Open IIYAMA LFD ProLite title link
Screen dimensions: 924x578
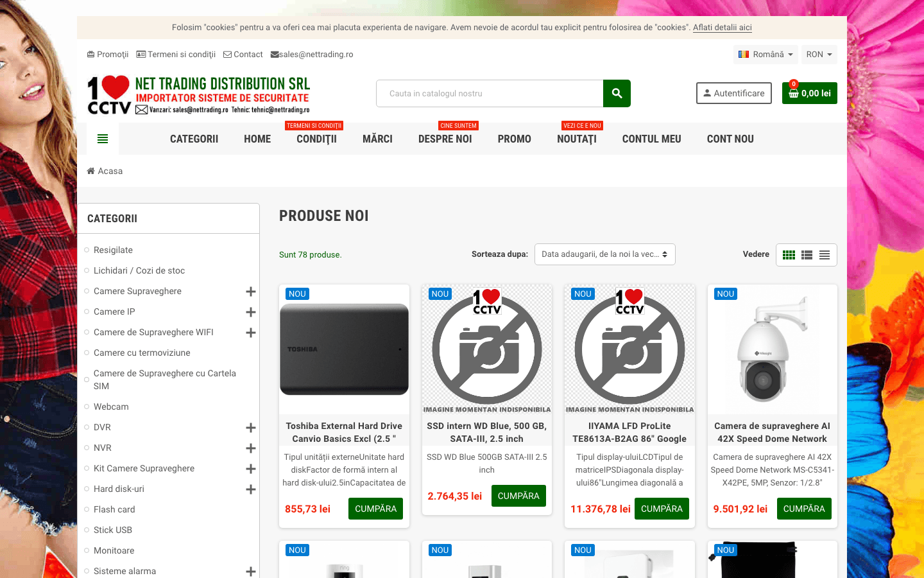click(630, 432)
